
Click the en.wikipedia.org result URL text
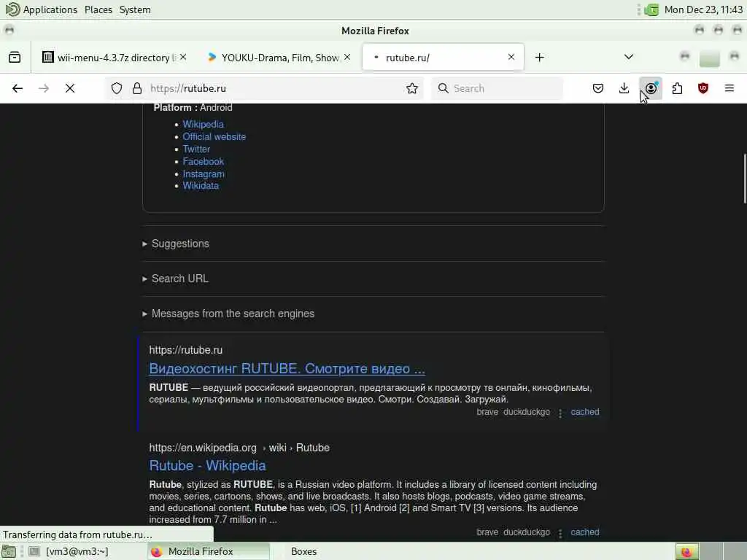tap(239, 448)
